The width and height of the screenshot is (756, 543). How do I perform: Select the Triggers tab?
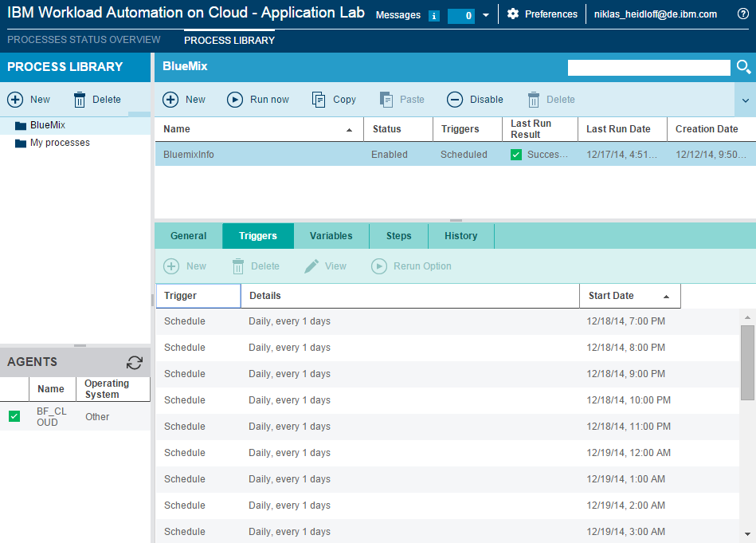coord(258,235)
